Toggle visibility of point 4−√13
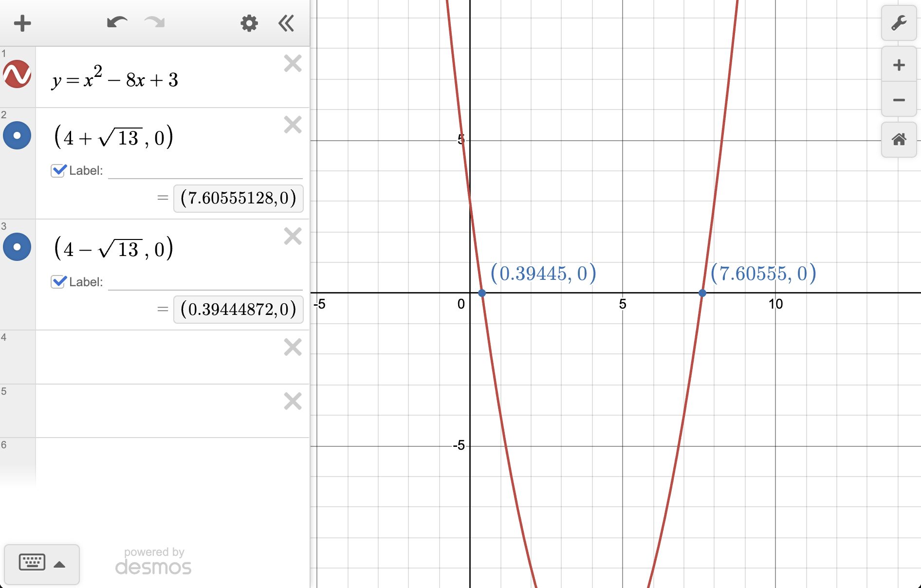This screenshot has height=588, width=921. pyautogui.click(x=17, y=247)
